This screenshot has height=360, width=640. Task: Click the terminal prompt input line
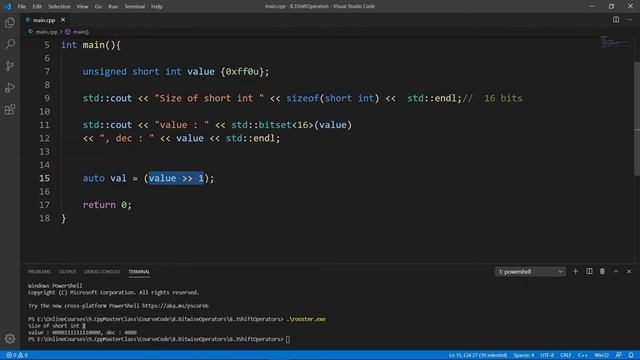(159, 339)
